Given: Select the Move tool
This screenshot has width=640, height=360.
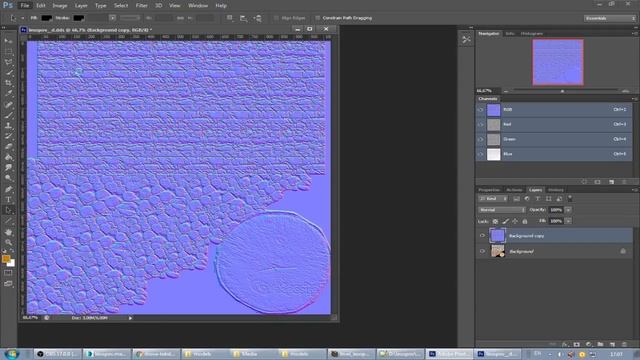Looking at the screenshot, I should coord(8,41).
